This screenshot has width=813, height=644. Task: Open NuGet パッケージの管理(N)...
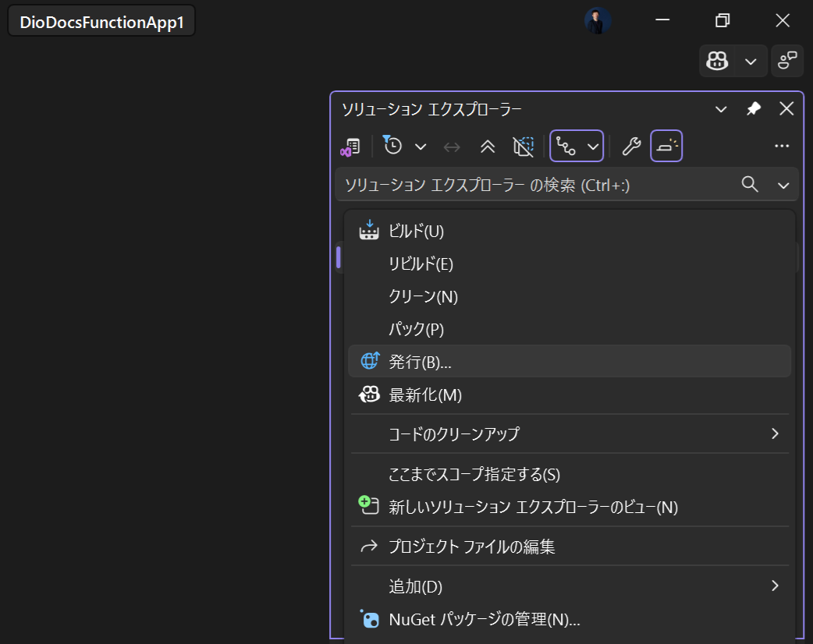click(570, 619)
